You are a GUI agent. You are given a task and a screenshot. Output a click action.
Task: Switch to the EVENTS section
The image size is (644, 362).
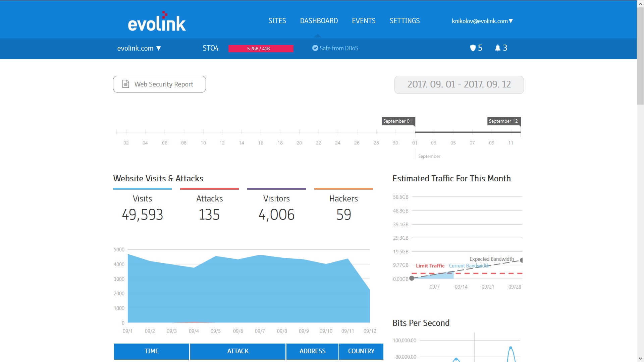coord(364,21)
